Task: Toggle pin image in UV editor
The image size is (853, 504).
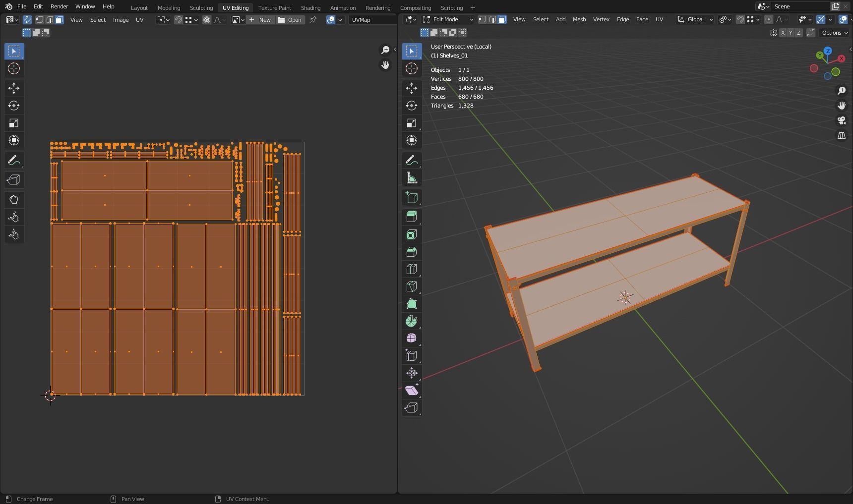Action: point(313,20)
